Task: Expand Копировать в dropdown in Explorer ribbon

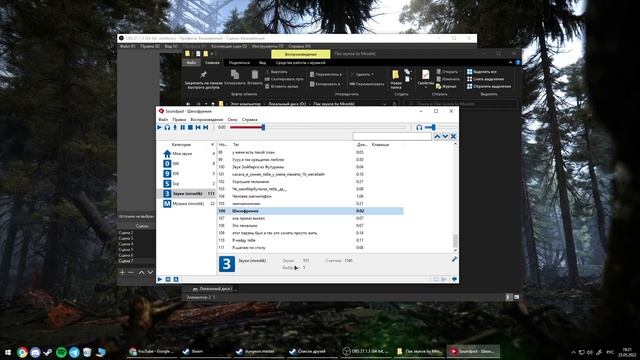Action: [325, 84]
